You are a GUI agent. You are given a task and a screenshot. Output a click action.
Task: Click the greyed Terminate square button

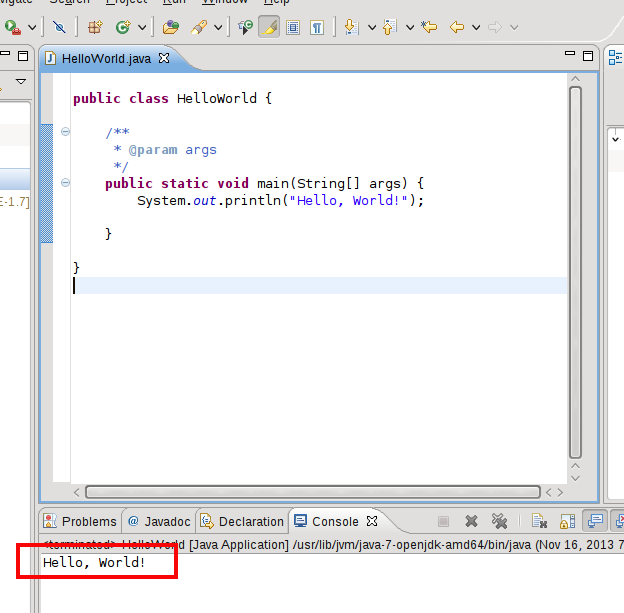pos(443,521)
